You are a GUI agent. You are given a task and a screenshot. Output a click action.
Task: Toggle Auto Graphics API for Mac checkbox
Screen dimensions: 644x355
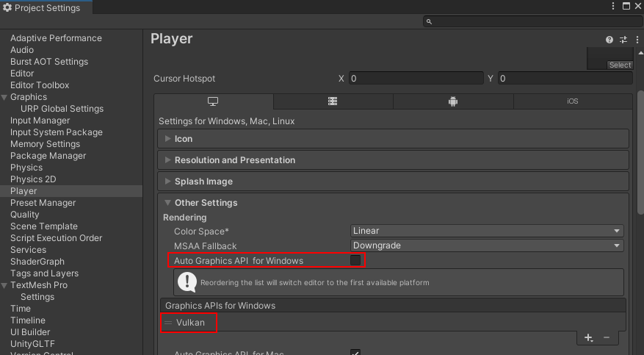[355, 353]
